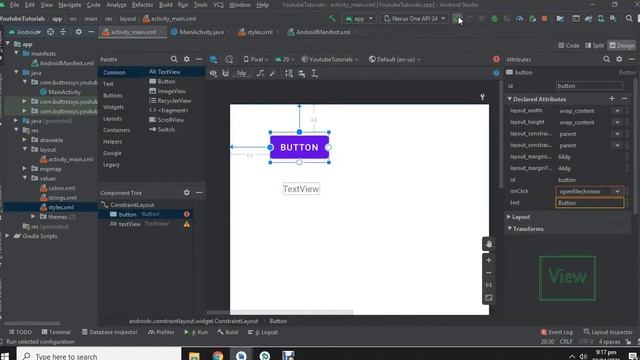The width and height of the screenshot is (640, 360).
Task: Open YoutubeTutorials theme dropdown
Action: point(330,59)
